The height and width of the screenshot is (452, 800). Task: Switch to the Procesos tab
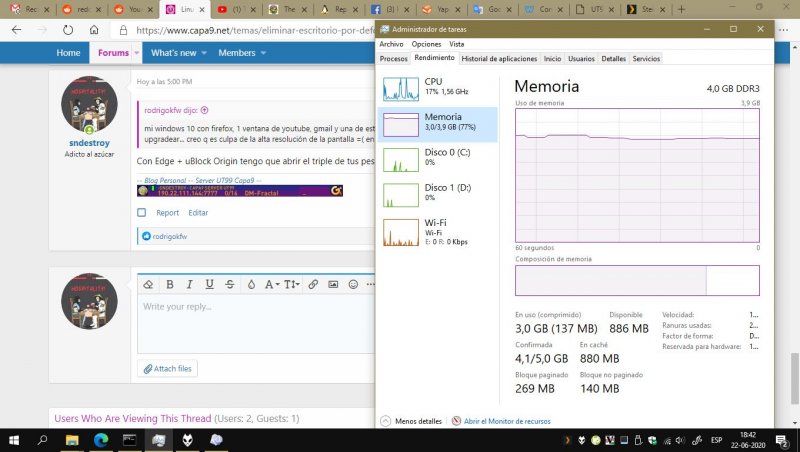pos(393,59)
